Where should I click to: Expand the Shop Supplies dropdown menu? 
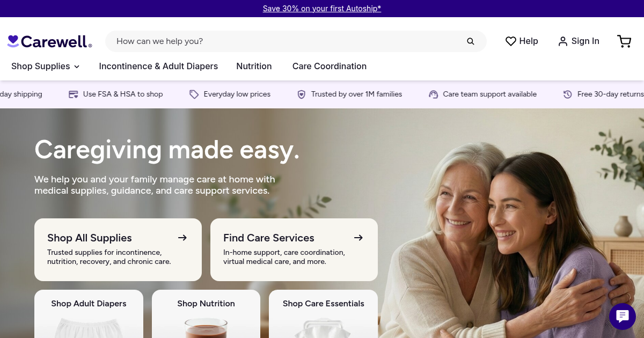46,67
